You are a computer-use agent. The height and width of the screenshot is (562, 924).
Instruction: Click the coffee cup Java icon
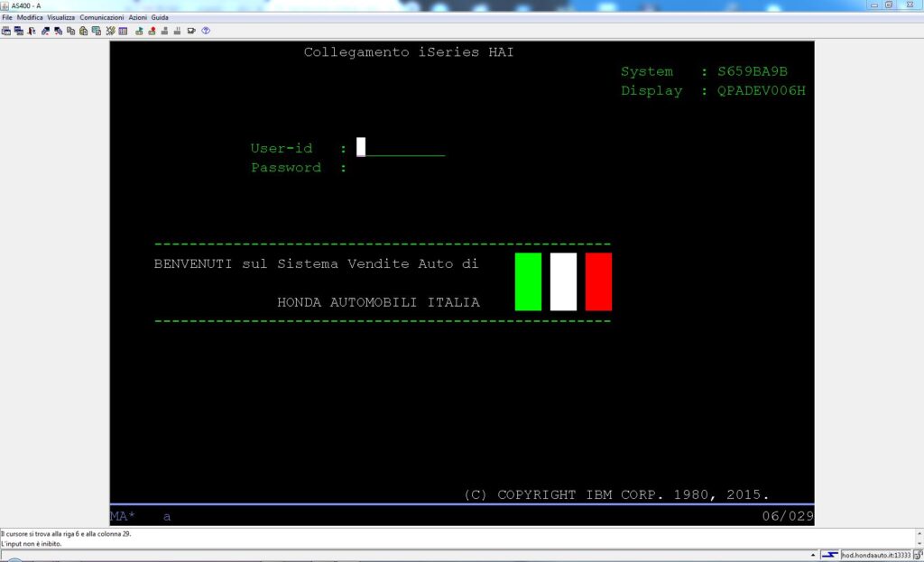(191, 31)
